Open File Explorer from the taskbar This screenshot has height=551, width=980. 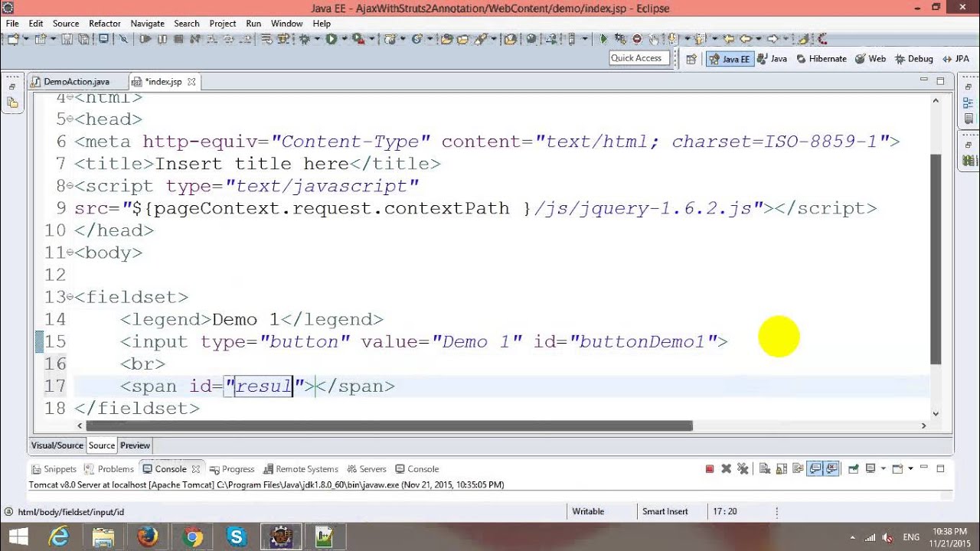tap(103, 536)
